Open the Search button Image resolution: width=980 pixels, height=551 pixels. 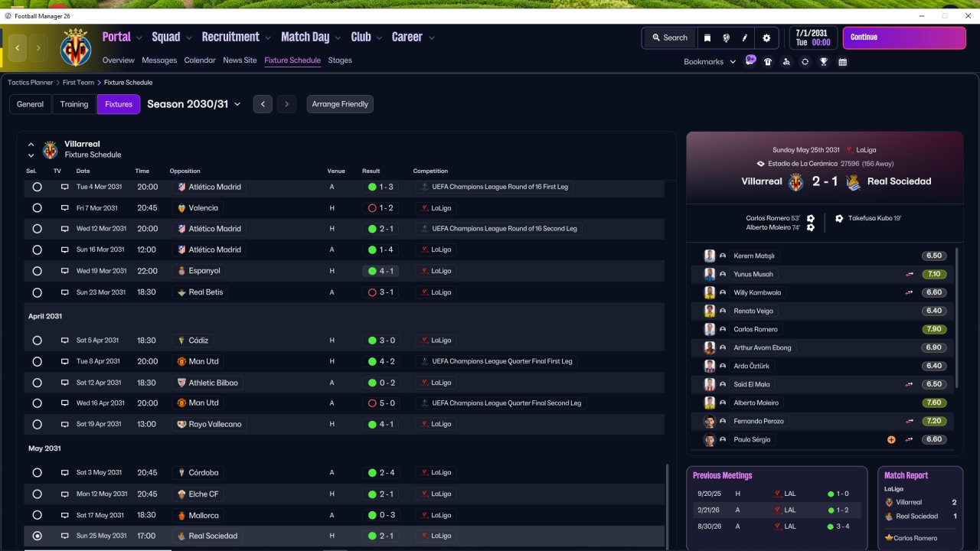[x=669, y=37]
